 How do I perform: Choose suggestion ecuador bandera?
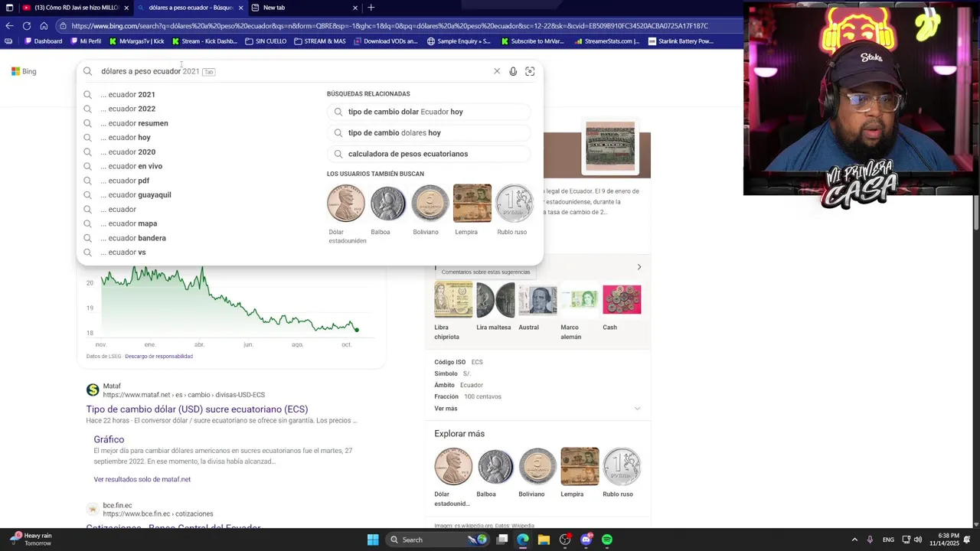tap(132, 238)
